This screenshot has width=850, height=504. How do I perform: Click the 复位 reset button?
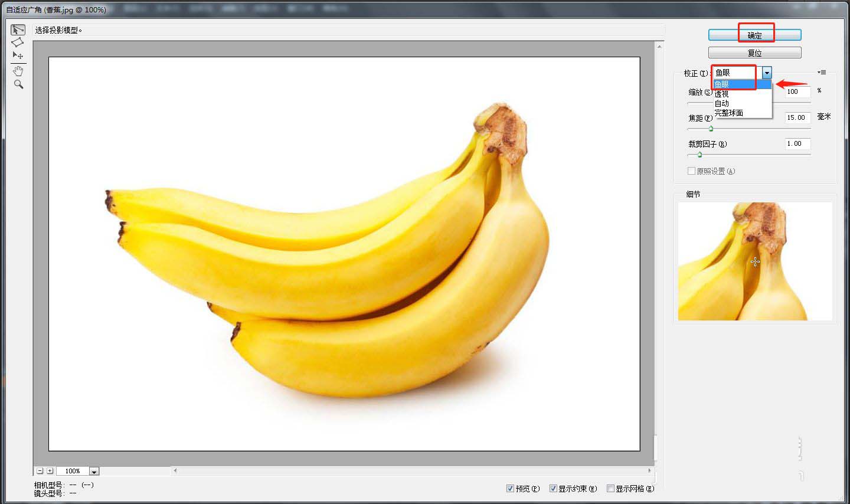(x=754, y=53)
